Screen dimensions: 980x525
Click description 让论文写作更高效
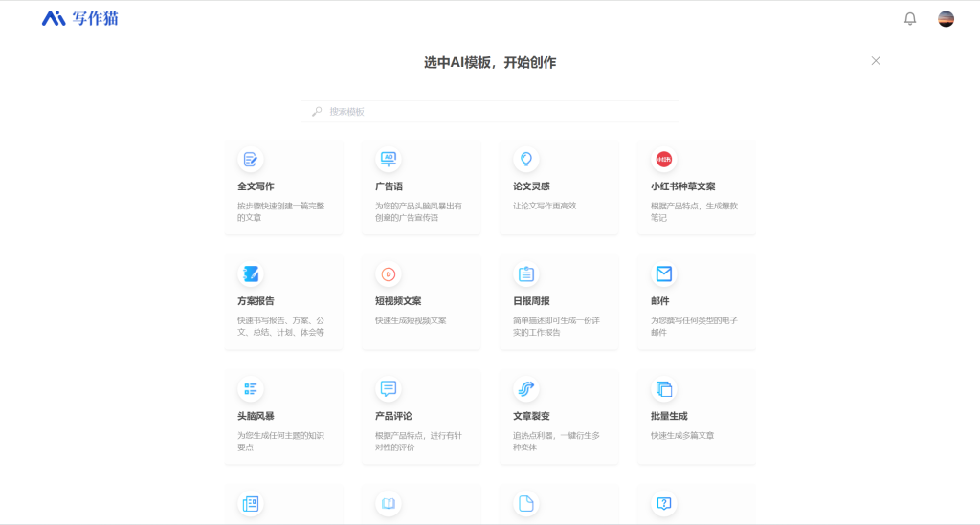545,206
